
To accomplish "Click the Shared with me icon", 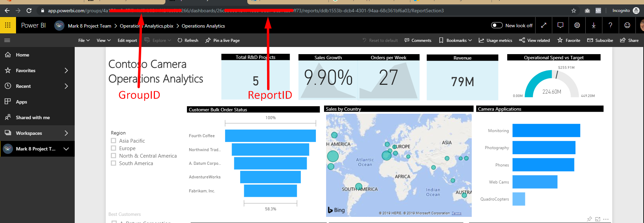I will (x=8, y=117).
